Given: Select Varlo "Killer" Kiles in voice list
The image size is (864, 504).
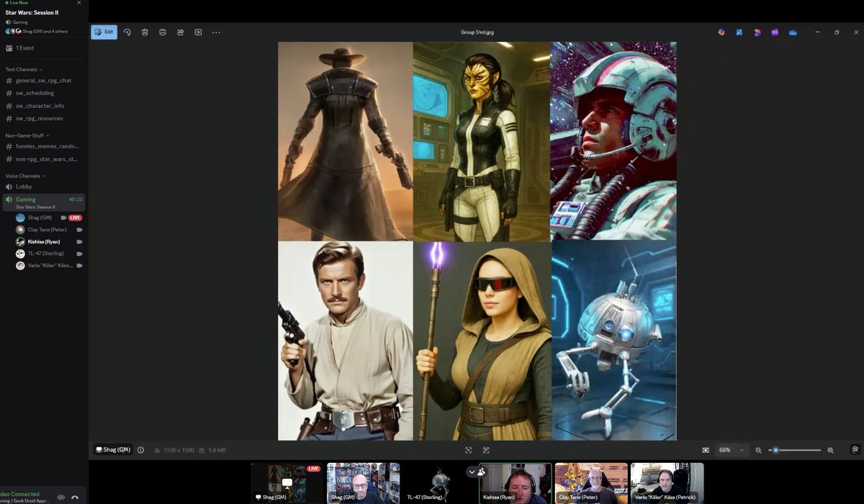Looking at the screenshot, I should pos(50,266).
